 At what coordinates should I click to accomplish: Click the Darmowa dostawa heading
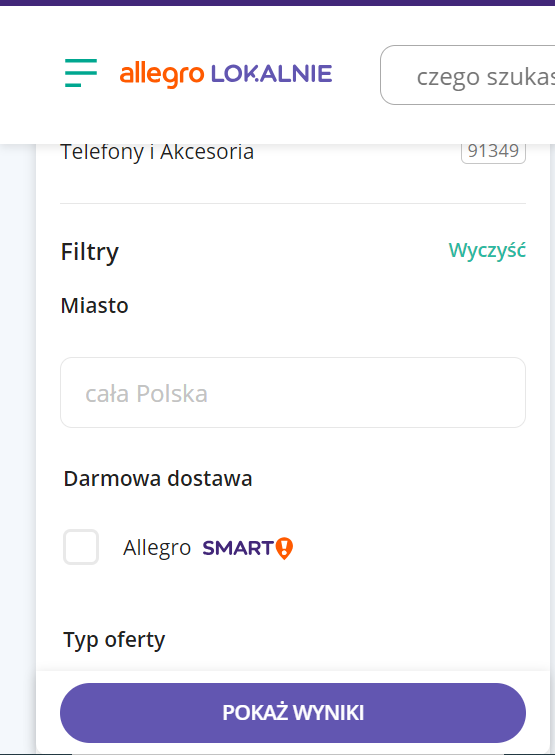tap(158, 479)
